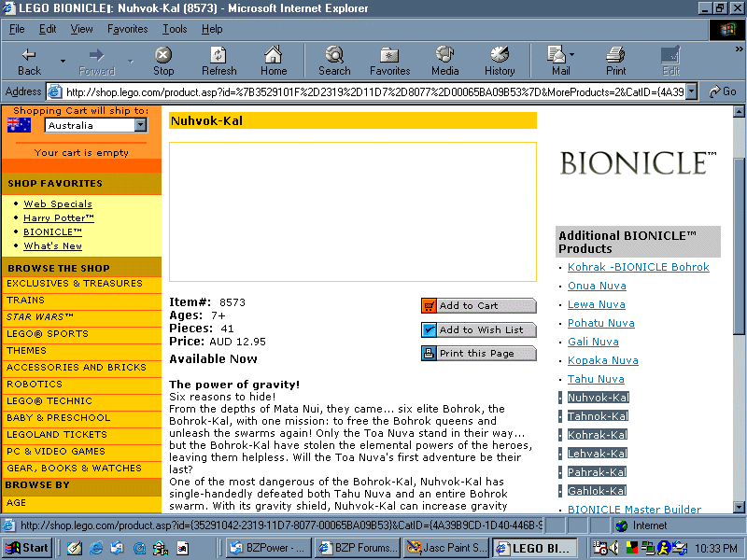Switch to BZPower taskbar window
This screenshot has height=560, width=747.
pos(268,548)
